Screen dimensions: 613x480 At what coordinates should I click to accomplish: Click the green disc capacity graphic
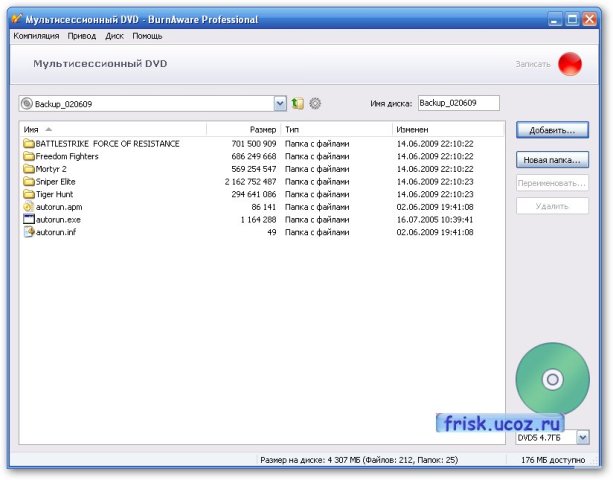pos(552,378)
